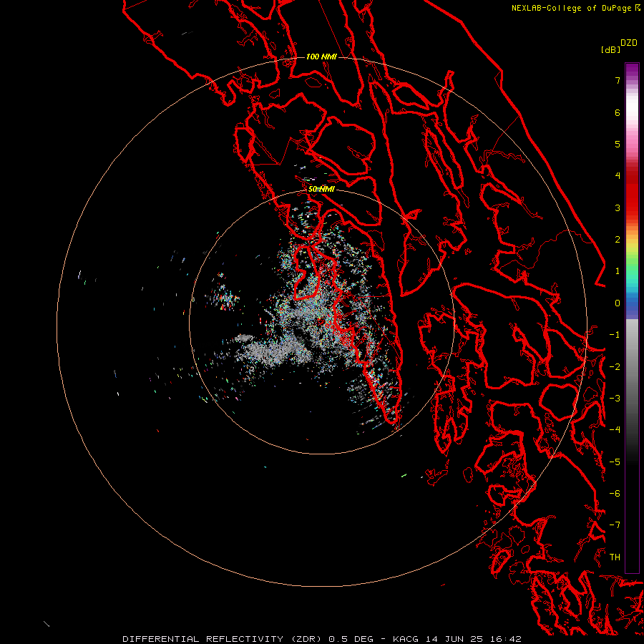The width and height of the screenshot is (644, 644).
Task: Click the color scale value 6
Action: point(618,112)
